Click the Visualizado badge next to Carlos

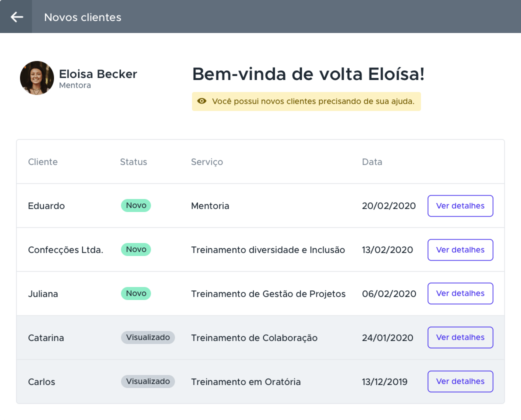pos(147,381)
